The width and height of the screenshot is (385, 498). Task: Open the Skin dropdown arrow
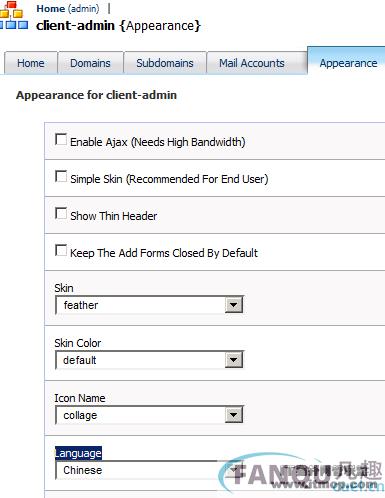tap(233, 305)
